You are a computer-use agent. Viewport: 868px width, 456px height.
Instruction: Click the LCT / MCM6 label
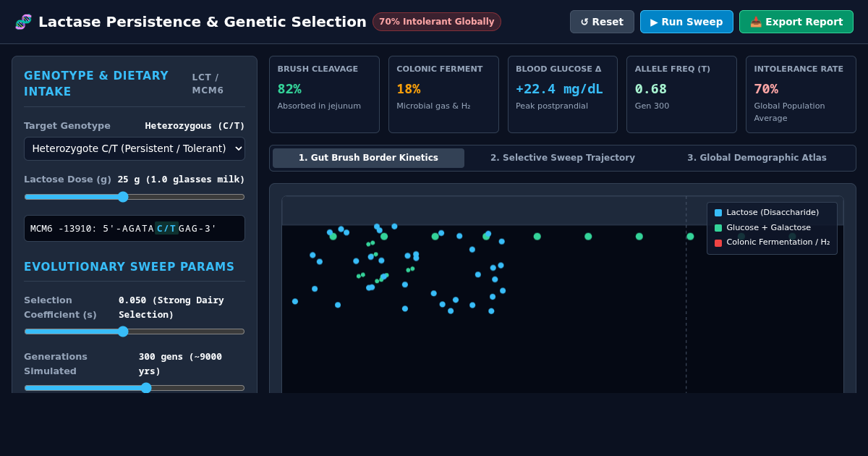click(x=208, y=84)
